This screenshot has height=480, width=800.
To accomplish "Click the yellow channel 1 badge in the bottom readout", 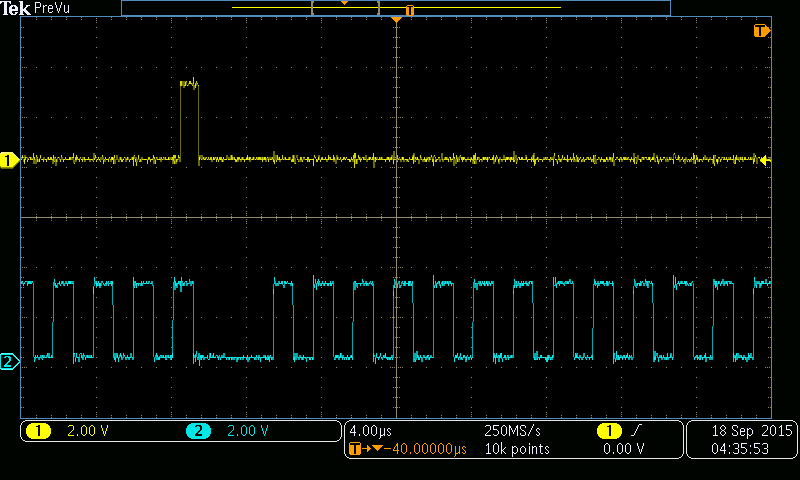I will pos(38,431).
